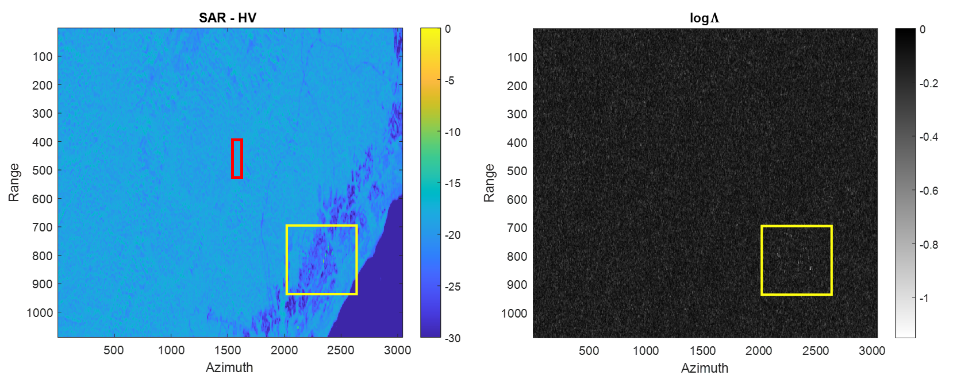Click the -30 label on SAR colorbar

453,338
